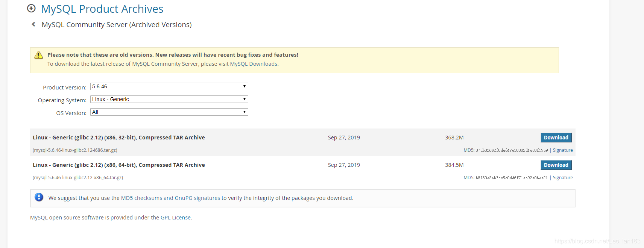Select the 64-bit Compressed TAR Archive title text
The image size is (644, 248).
(x=119, y=165)
